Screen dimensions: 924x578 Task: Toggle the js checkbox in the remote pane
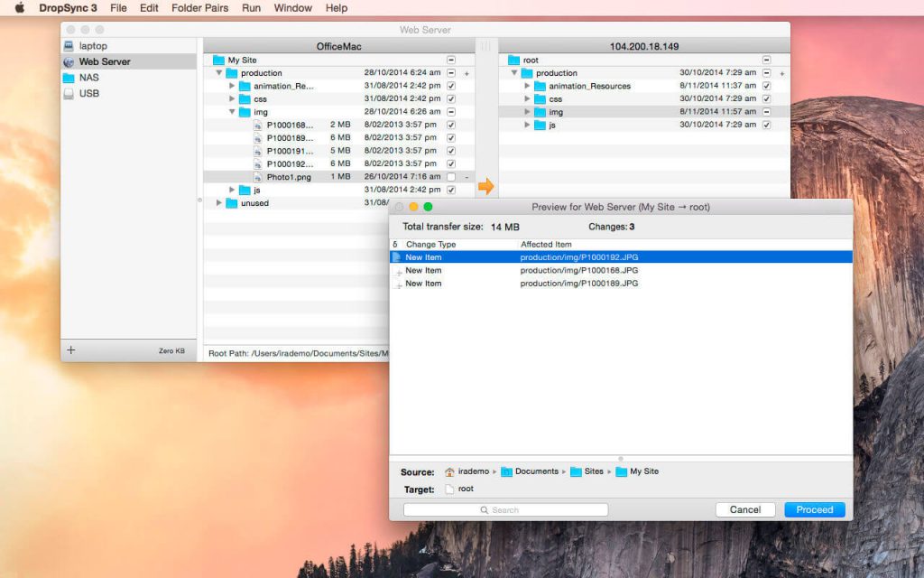tap(766, 125)
